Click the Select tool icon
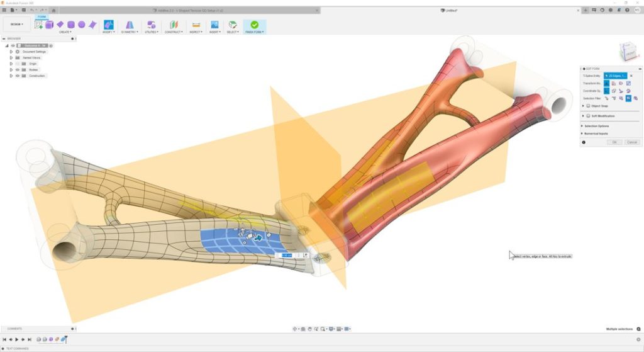The width and height of the screenshot is (644, 352). 233,25
